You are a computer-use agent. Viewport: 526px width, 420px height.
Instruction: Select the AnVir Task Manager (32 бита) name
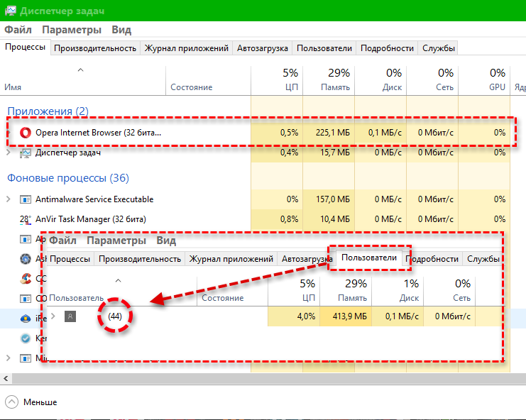click(x=91, y=219)
